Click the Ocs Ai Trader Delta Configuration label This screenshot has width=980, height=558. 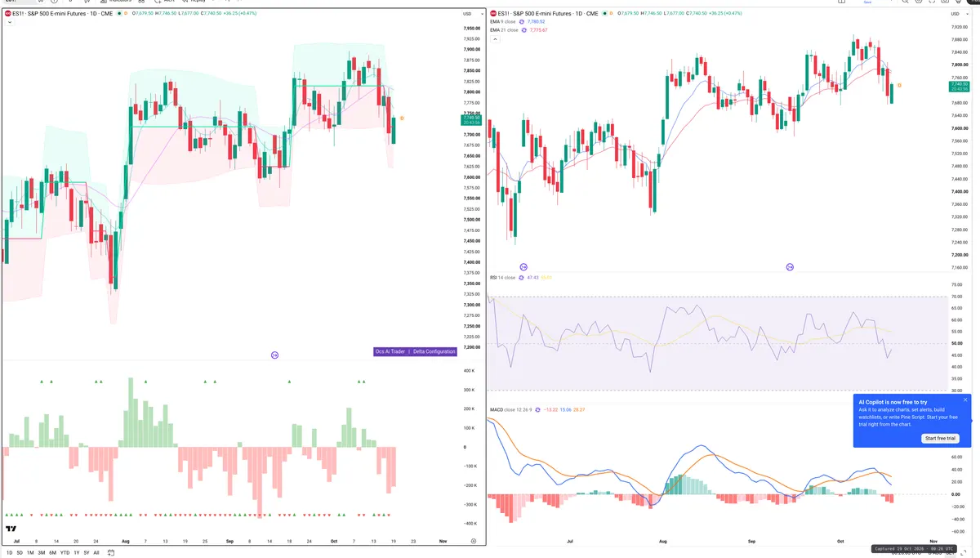pyautogui.click(x=415, y=351)
